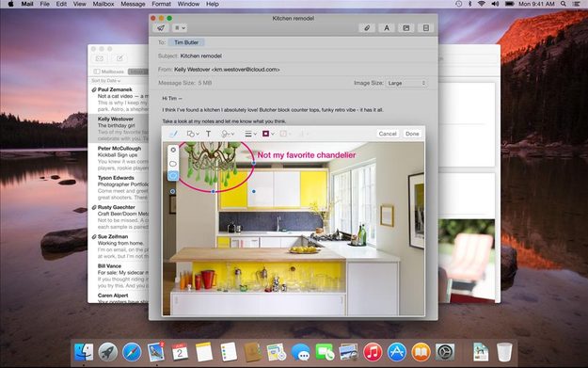Open Finder from the Dock
The width and height of the screenshot is (588, 368).
(x=84, y=352)
